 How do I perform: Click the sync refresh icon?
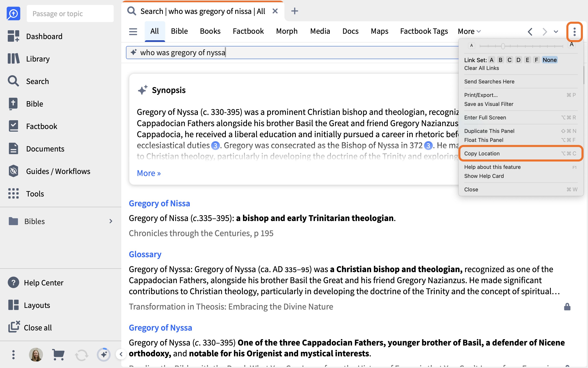tap(81, 355)
